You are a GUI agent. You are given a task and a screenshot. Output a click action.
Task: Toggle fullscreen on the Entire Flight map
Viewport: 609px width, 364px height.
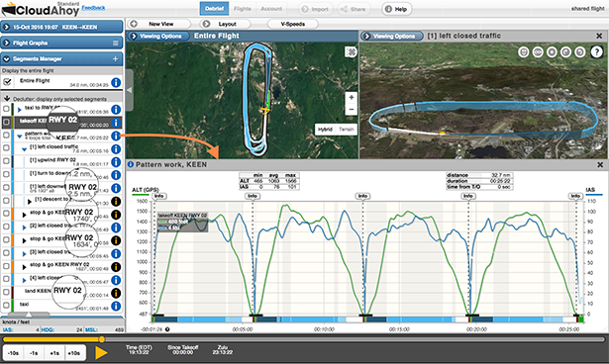pyautogui.click(x=351, y=51)
